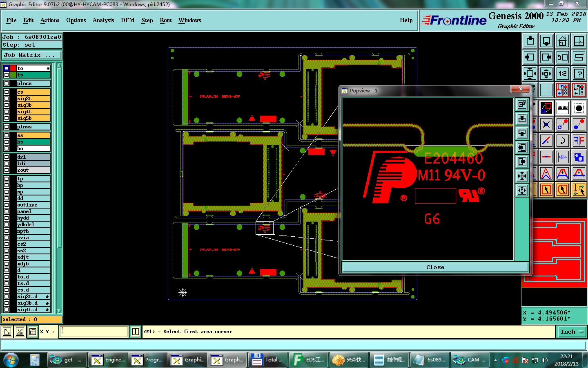Viewport: 588px width, 368px height.
Task: Open the Help menu
Action: point(406,20)
